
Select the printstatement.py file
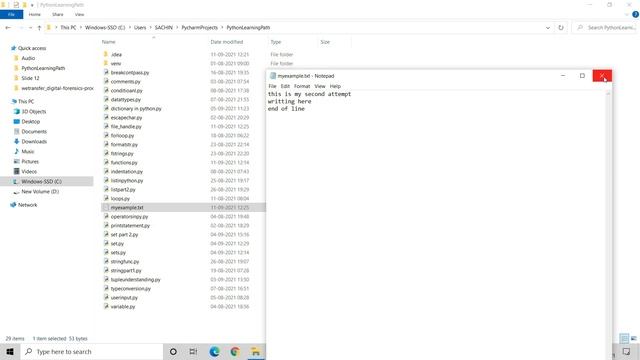[x=130, y=225]
